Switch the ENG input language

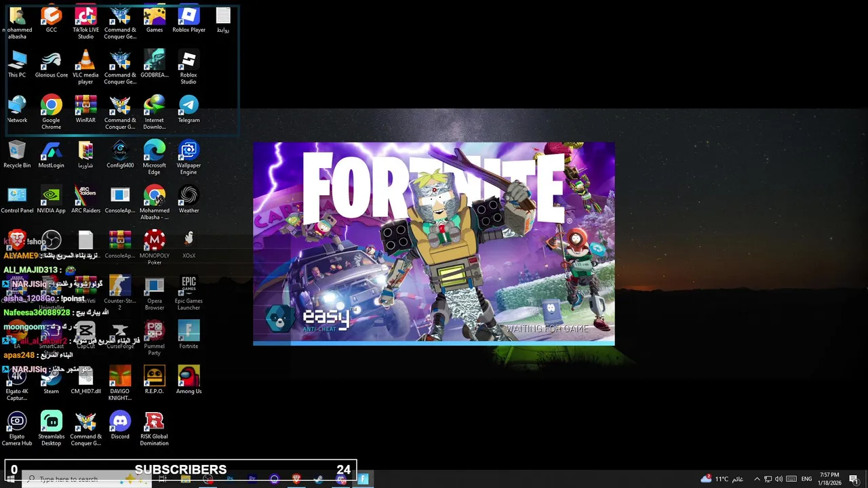[x=806, y=479]
